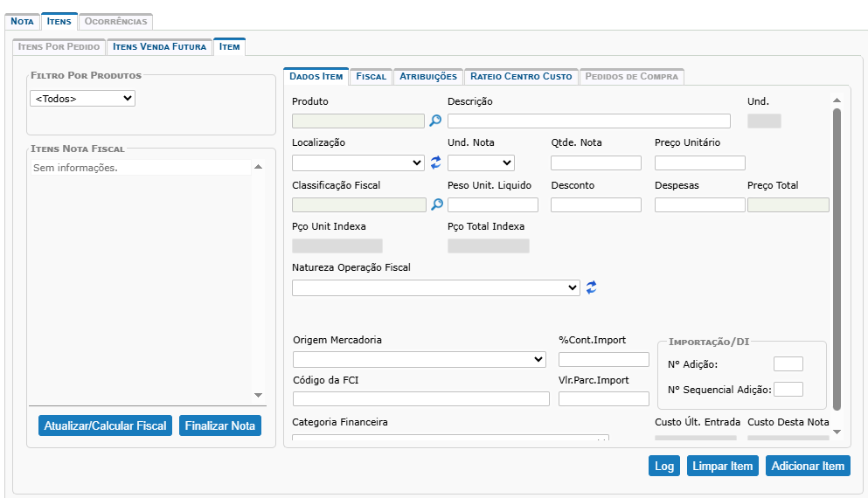This screenshot has height=498, width=868.
Task: Go to the Nota tab
Action: [22, 21]
